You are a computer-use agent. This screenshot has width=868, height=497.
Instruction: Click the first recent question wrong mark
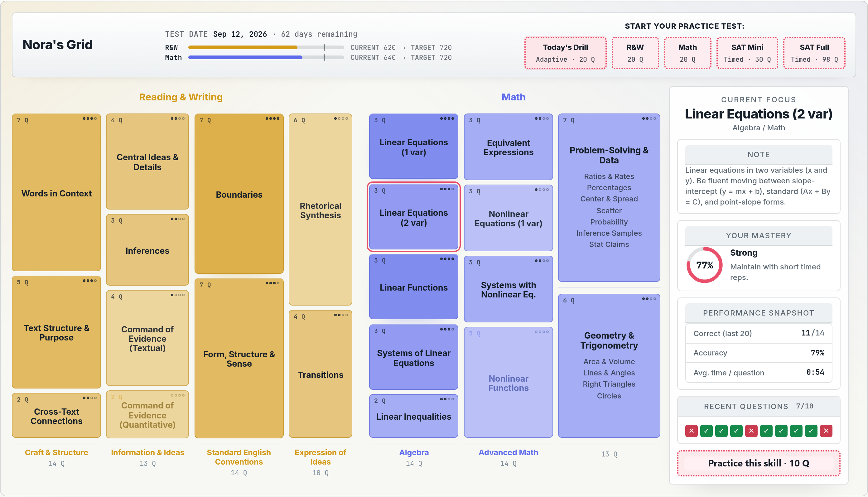(x=691, y=431)
